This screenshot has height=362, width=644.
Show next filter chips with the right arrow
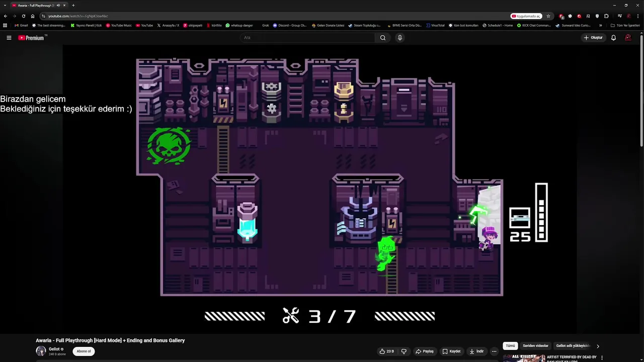click(x=598, y=346)
